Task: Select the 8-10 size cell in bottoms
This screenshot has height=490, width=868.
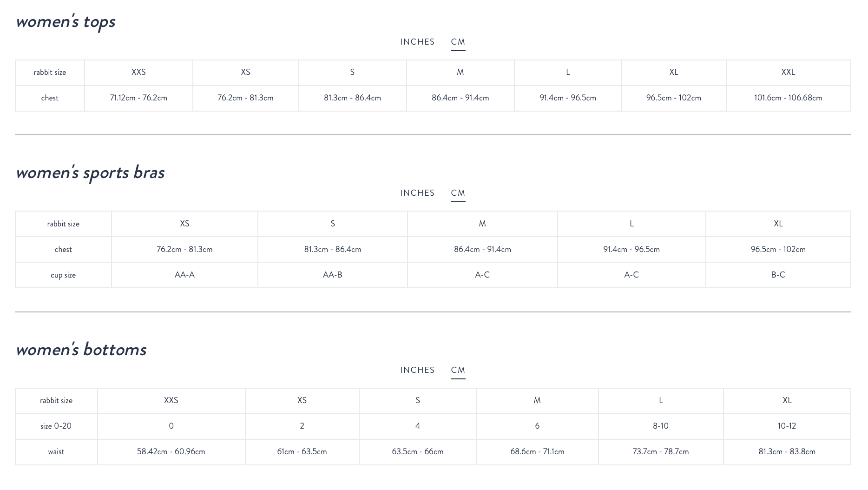Action: pos(660,426)
